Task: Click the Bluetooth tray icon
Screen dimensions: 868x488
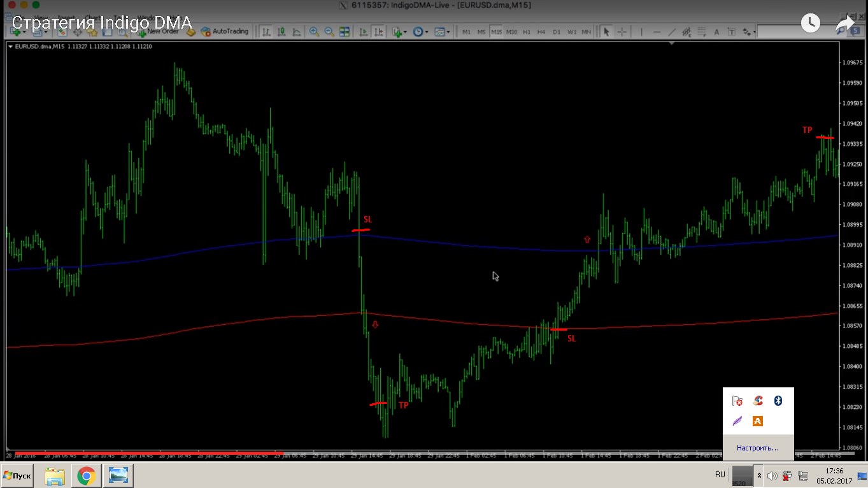Action: [x=778, y=401]
